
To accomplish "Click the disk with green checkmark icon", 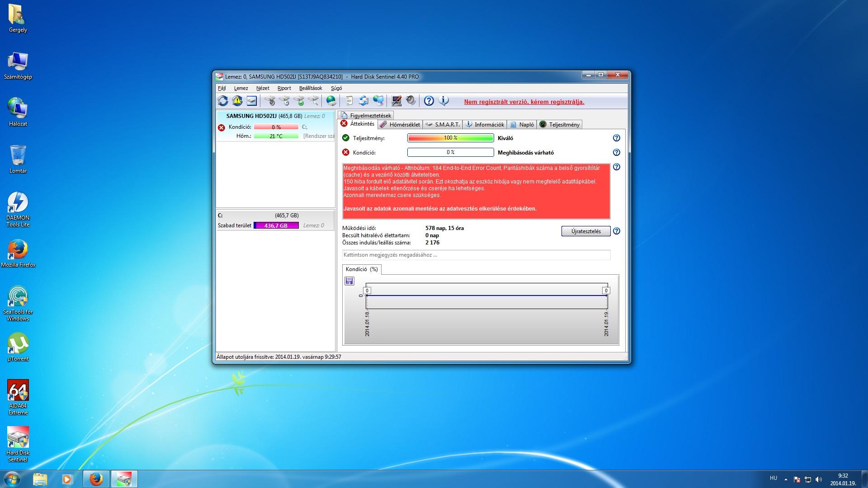I will (x=299, y=101).
